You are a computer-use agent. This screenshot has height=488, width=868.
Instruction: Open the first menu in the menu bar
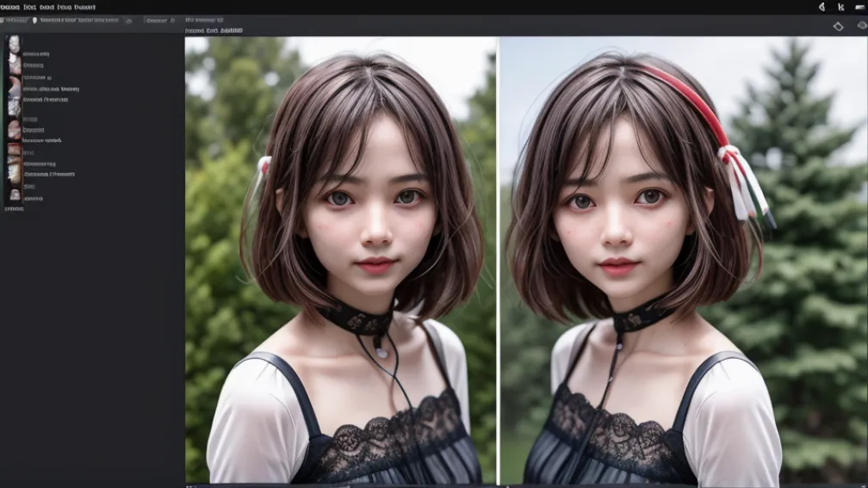coord(9,7)
